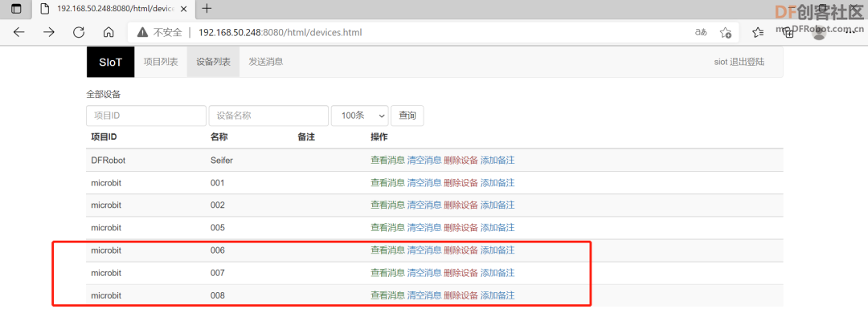Click 查看消息 for device 006
868x317 pixels.
tap(387, 250)
